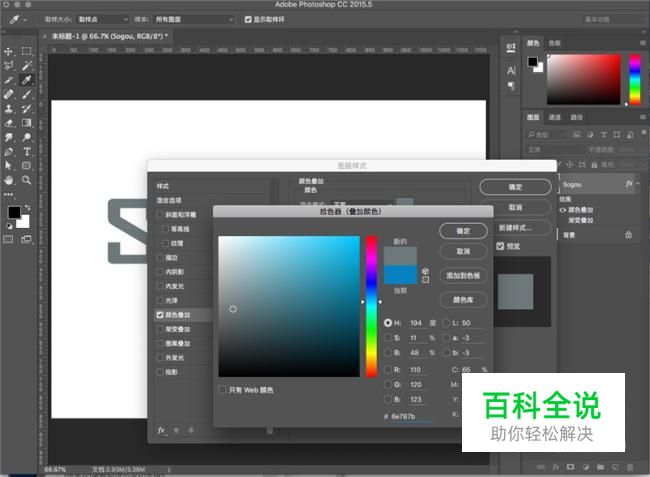Click OK button in color picker dialog
This screenshot has width=650, height=477.
click(463, 231)
